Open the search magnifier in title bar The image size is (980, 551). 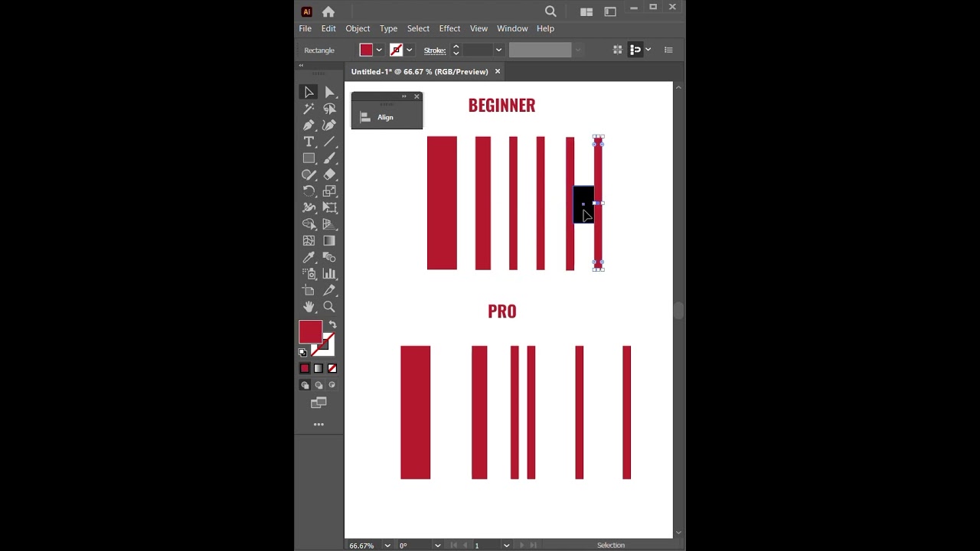click(550, 11)
